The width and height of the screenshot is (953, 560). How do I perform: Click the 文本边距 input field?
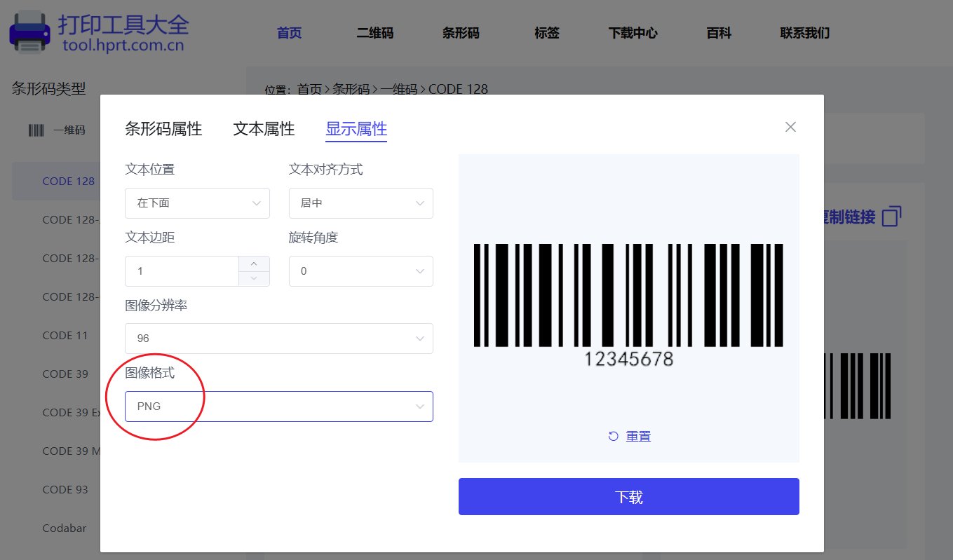(182, 271)
